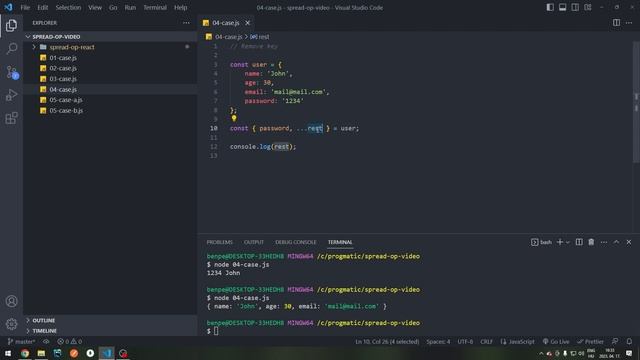The image size is (640, 360).
Task: Open the File menu
Action: pos(25,7)
